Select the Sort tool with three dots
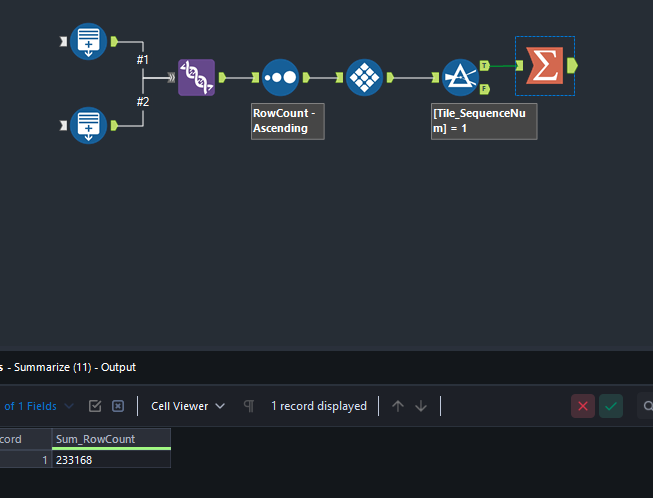Image resolution: width=653 pixels, height=498 pixels. (x=280, y=77)
